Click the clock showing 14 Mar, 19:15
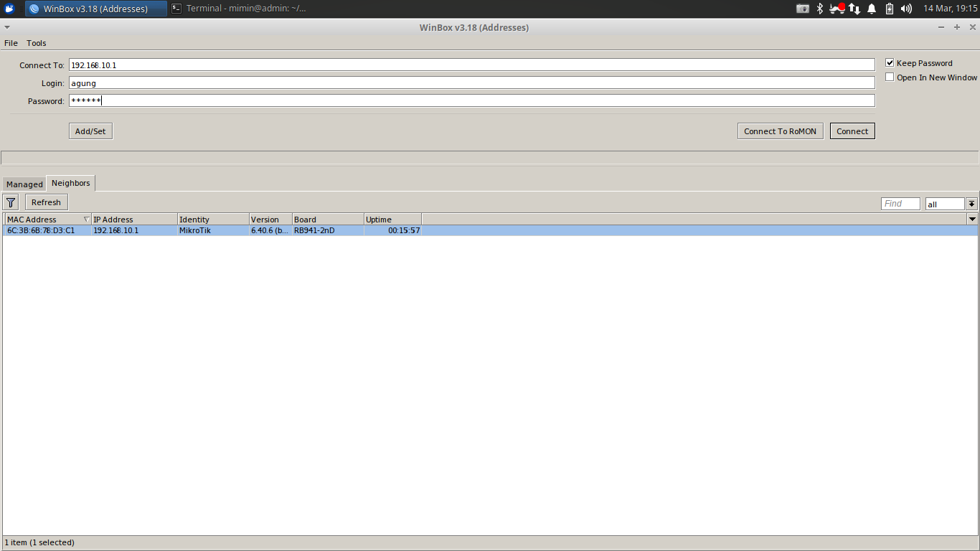The width and height of the screenshot is (980, 551). point(950,9)
